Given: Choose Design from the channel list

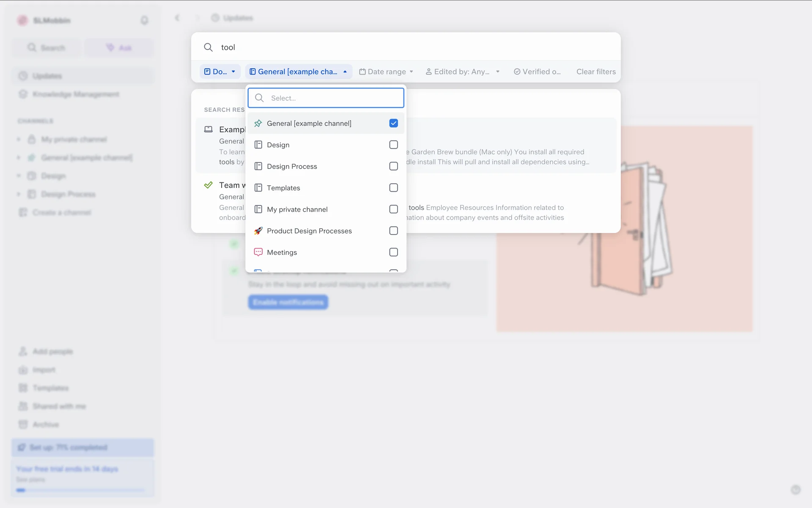Looking at the screenshot, I should [278, 145].
